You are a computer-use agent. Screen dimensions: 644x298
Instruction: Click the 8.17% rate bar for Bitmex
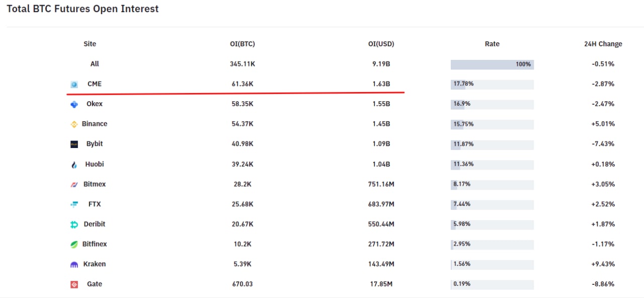(x=492, y=185)
